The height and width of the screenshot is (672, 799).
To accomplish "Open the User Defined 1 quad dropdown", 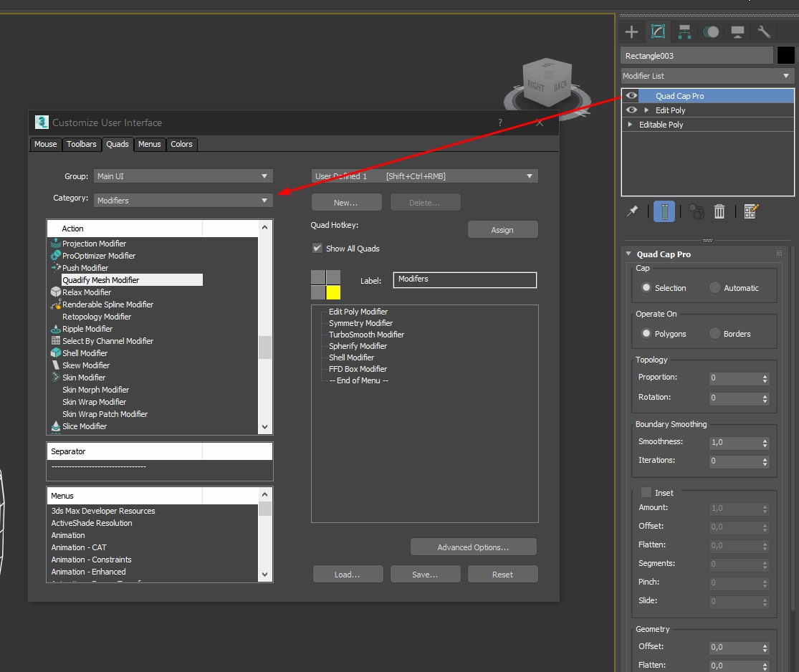I will pyautogui.click(x=424, y=176).
